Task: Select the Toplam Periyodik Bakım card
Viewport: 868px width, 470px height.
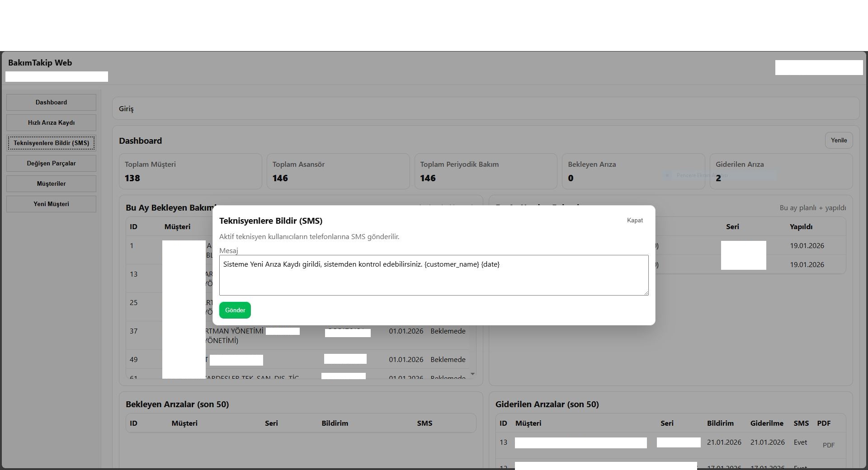Action: click(486, 171)
